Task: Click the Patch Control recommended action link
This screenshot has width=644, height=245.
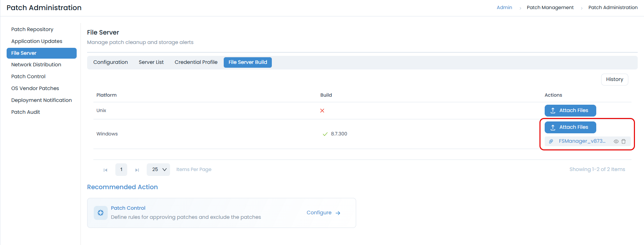Action: point(128,208)
